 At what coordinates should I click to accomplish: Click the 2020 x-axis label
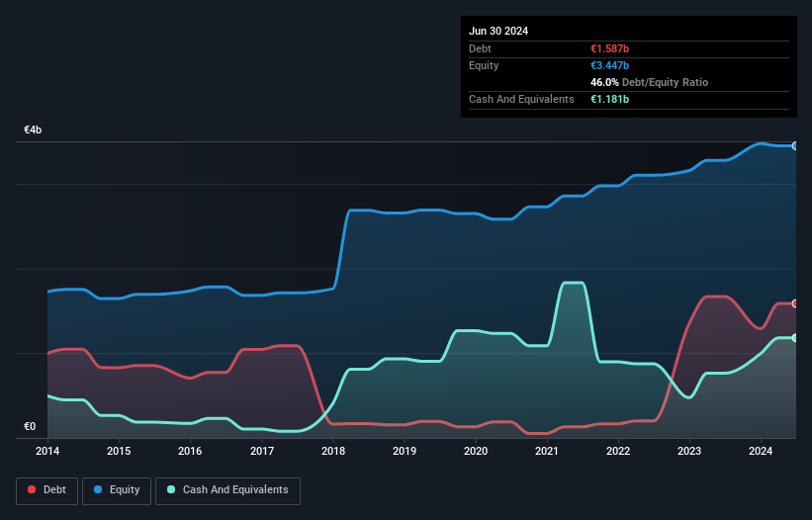[476, 451]
